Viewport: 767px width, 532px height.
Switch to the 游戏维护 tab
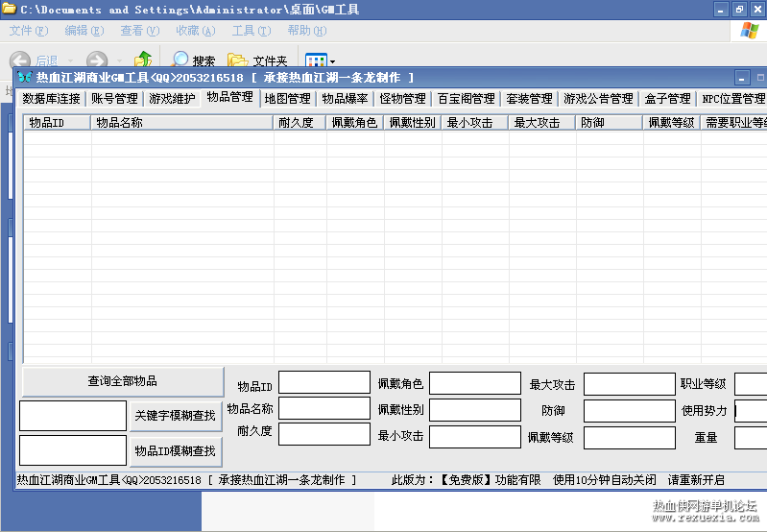coord(172,98)
